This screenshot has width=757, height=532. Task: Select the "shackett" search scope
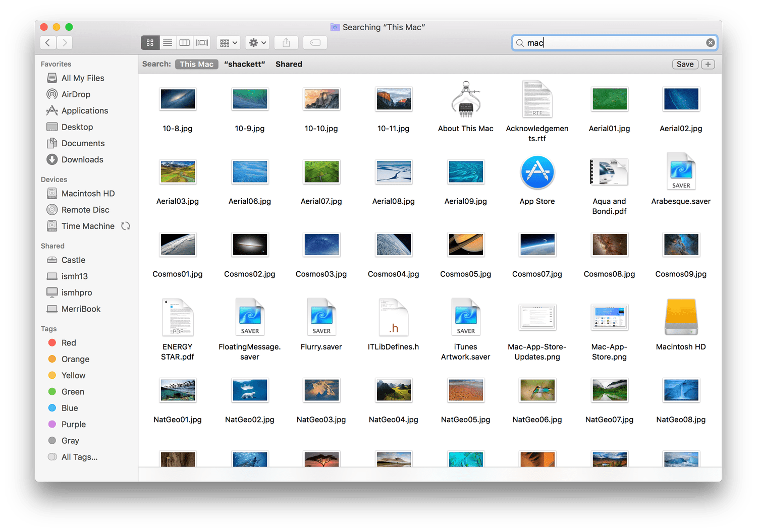244,64
